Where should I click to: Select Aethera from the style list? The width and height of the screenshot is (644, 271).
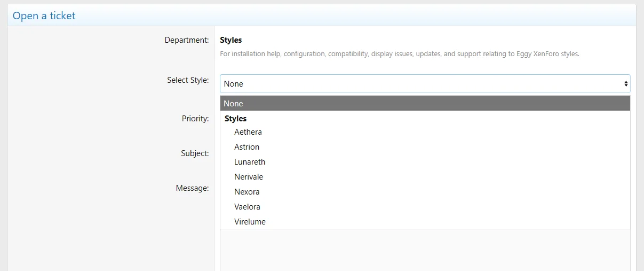pyautogui.click(x=425, y=132)
